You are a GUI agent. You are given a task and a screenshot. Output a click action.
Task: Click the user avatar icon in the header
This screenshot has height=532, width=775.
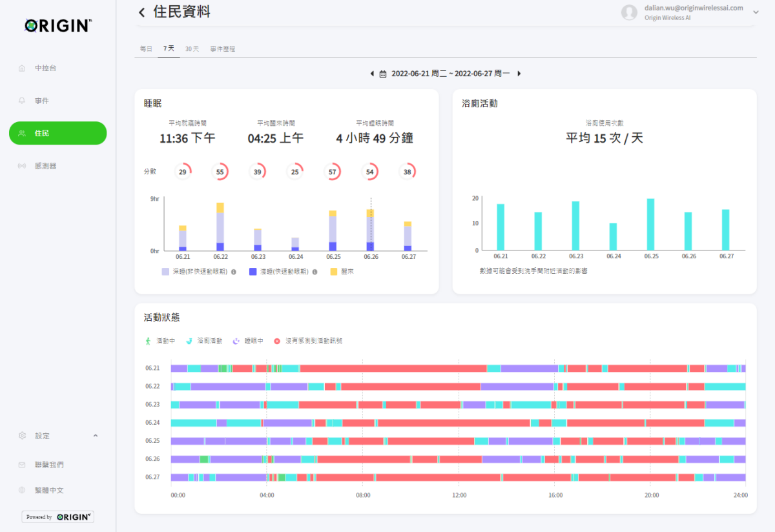click(629, 12)
